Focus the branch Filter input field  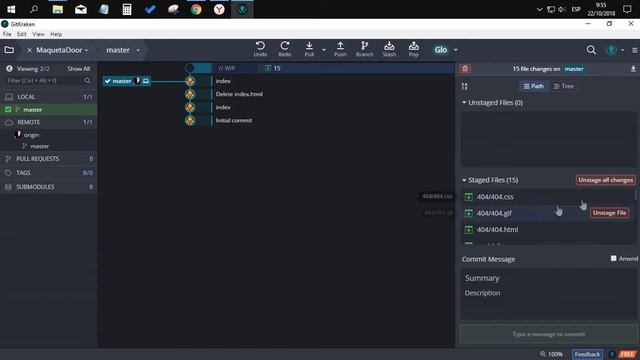[48, 80]
